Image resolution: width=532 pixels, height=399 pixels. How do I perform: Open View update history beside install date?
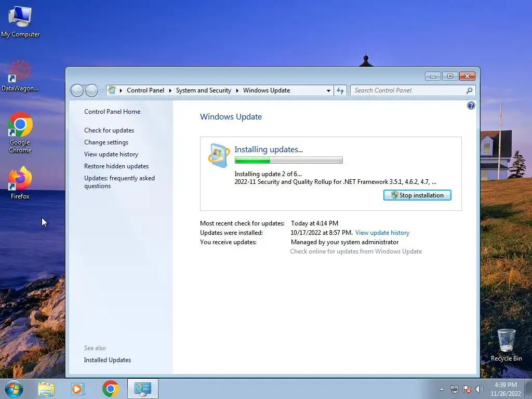point(382,233)
